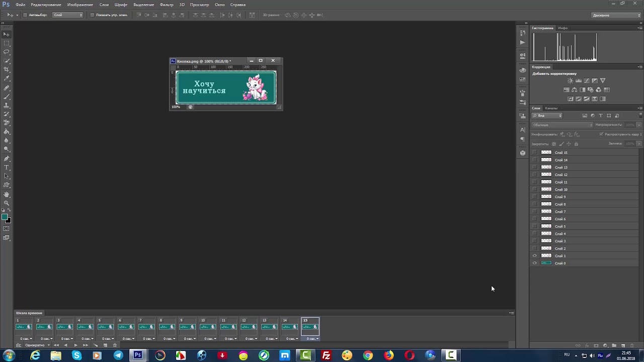Viewport: 644px width, 362px height.
Task: Select the Hand tool
Action: pos(7,194)
